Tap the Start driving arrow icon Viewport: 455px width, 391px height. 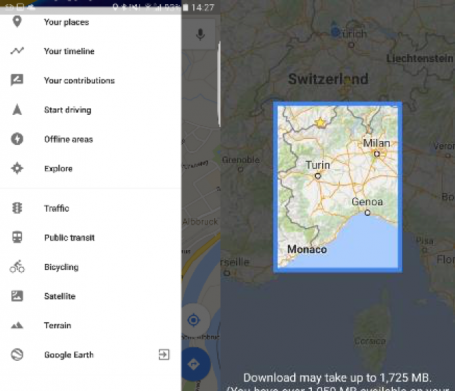(x=17, y=109)
